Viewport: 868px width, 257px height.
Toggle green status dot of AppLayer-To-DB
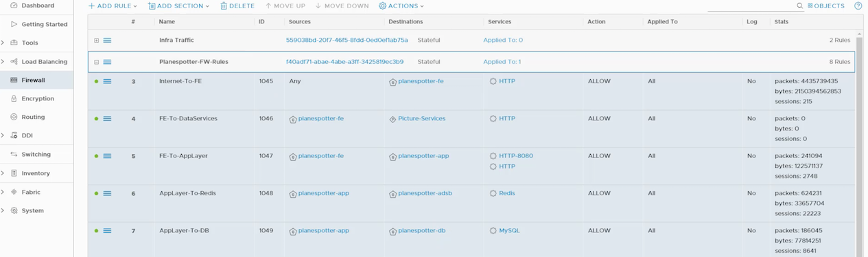pyautogui.click(x=96, y=231)
